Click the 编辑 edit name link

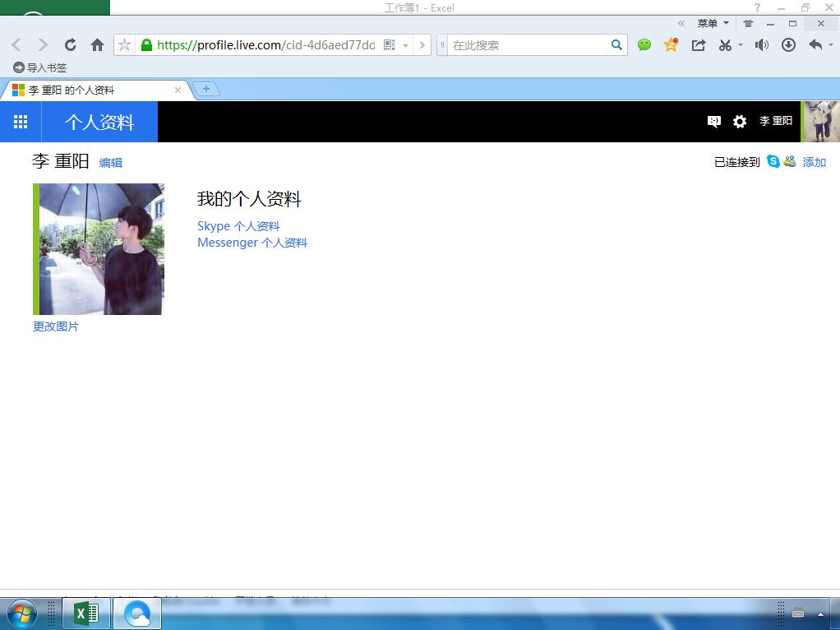[x=111, y=163]
